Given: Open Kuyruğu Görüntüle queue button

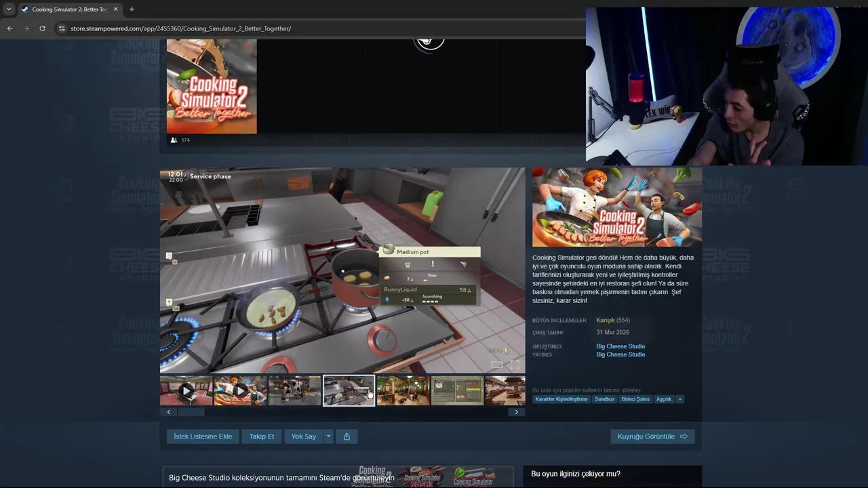Looking at the screenshot, I should pyautogui.click(x=652, y=436).
